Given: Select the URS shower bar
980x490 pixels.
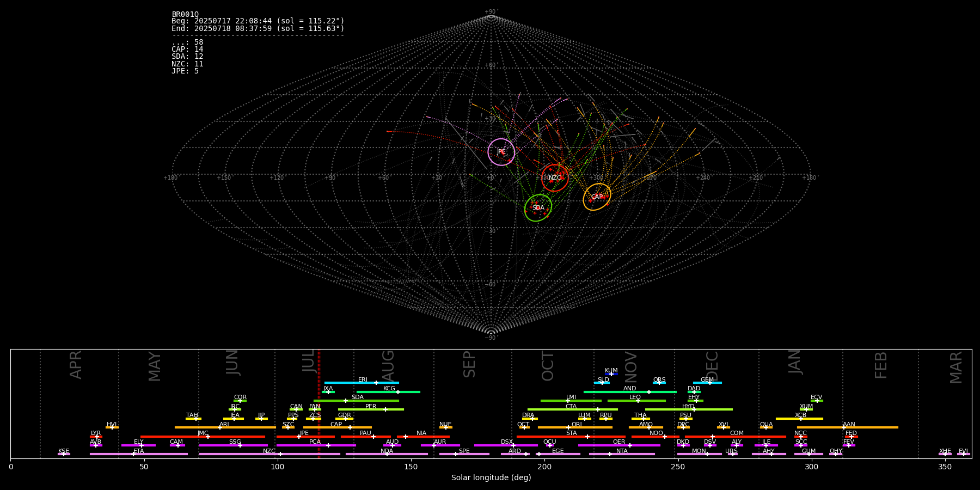Looking at the screenshot, I should click(733, 454).
